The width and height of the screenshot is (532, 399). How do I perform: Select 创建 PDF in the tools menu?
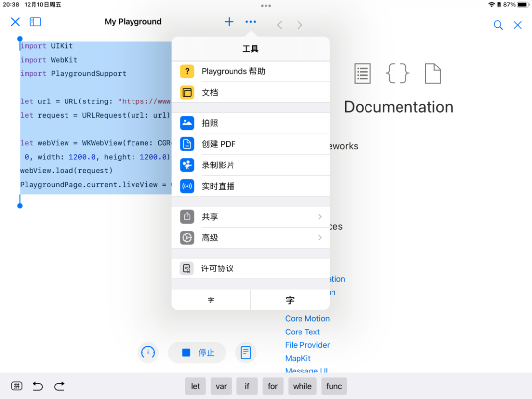click(x=250, y=144)
